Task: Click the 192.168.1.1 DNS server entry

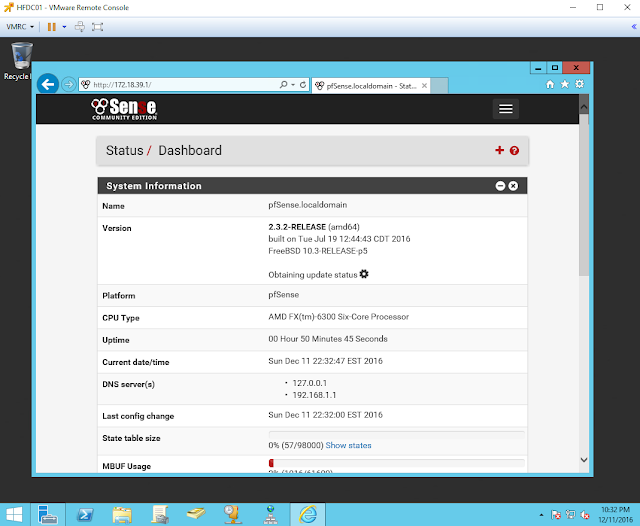Action: (x=314, y=395)
